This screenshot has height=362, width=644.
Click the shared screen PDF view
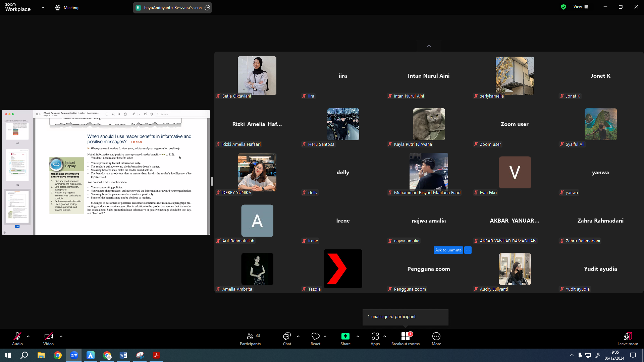(106, 172)
